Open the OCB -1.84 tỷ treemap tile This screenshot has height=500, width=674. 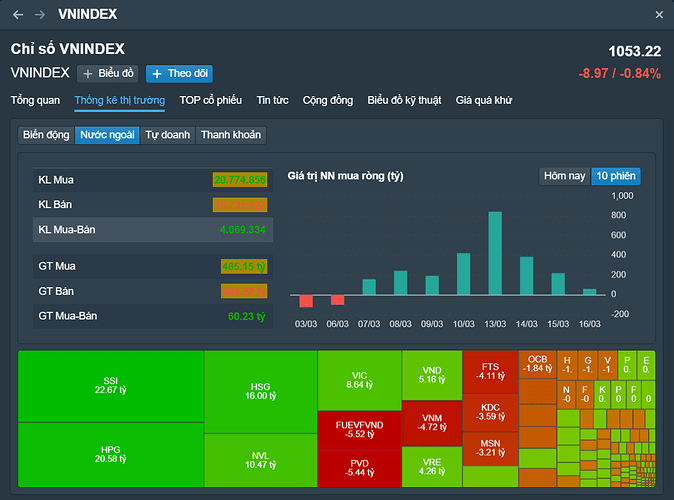537,365
